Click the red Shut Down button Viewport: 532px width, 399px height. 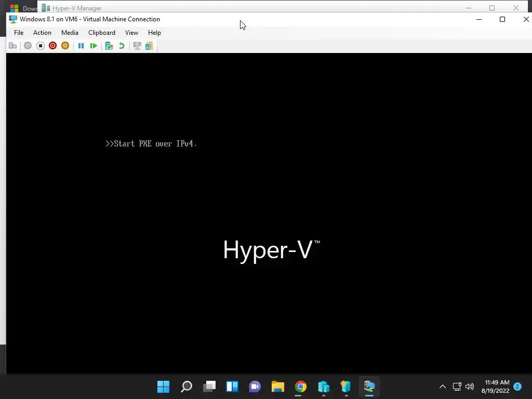(52, 46)
